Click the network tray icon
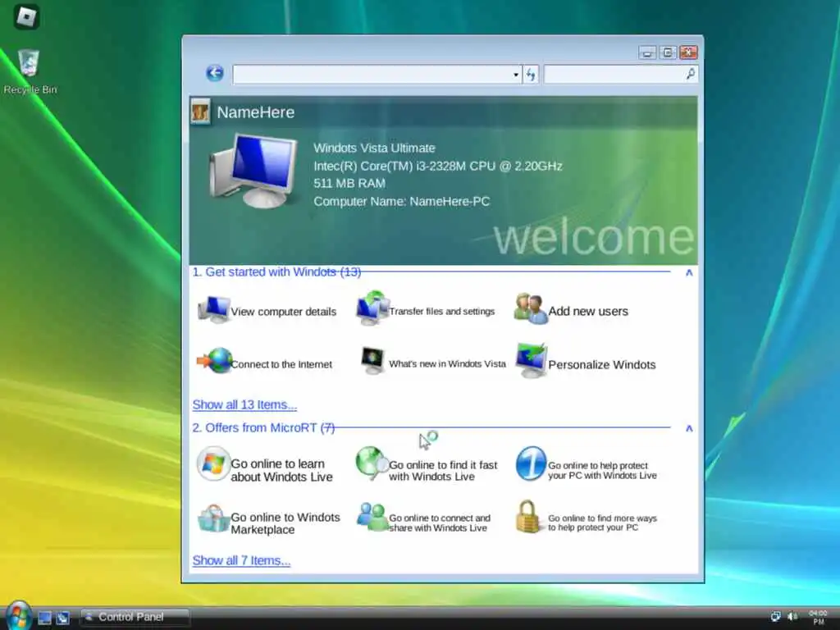The height and width of the screenshot is (630, 840). click(x=775, y=617)
